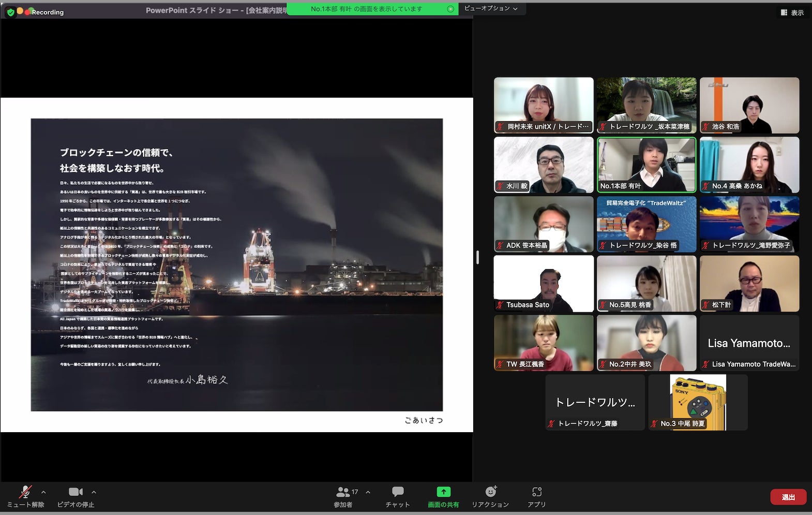The image size is (812, 515).
Task: Expand the participants options arrow
Action: tap(368, 492)
